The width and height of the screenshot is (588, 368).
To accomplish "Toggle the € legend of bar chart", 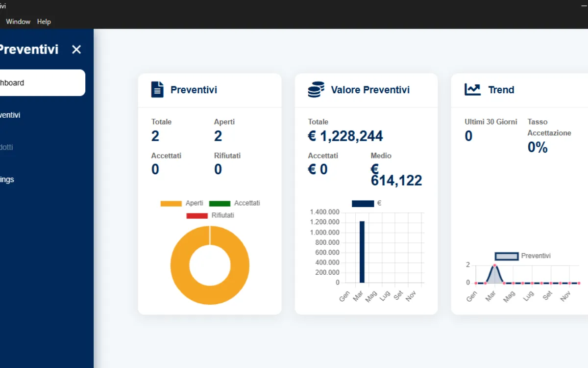I will coord(367,203).
